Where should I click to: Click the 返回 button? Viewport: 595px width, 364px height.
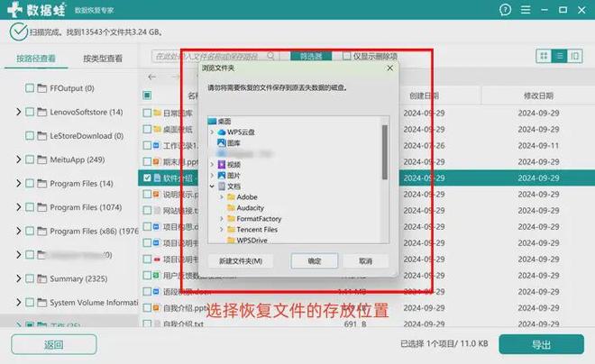(x=54, y=345)
